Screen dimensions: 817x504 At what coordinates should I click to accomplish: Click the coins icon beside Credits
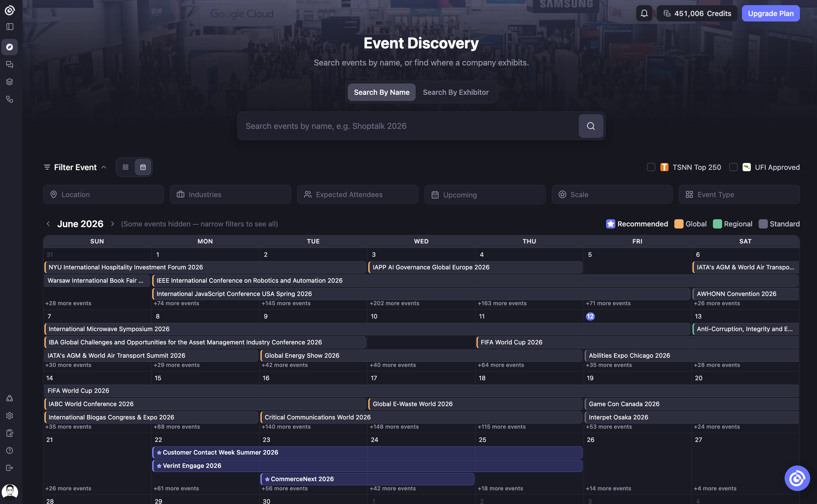click(x=667, y=13)
